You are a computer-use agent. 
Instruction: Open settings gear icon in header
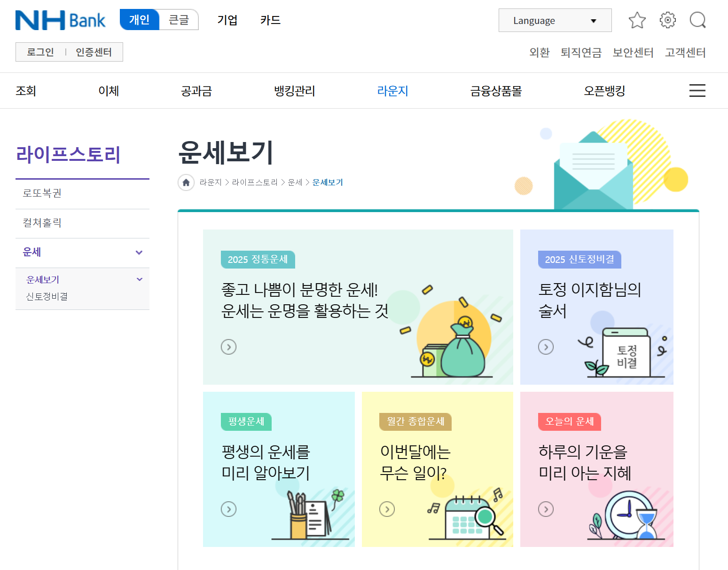click(668, 20)
